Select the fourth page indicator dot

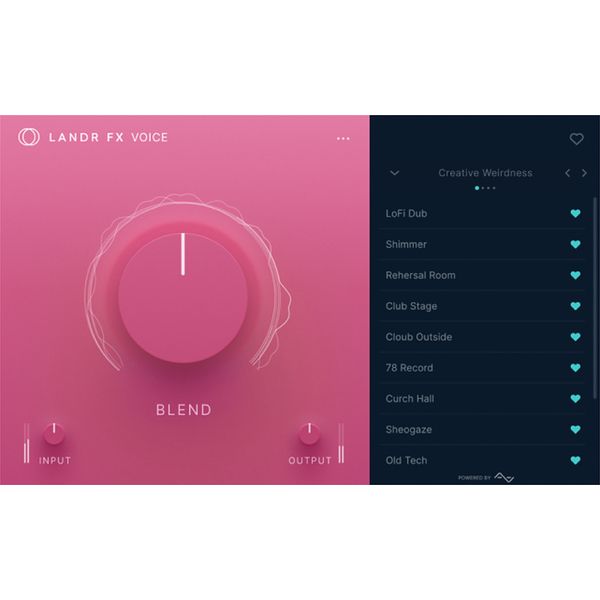pyautogui.click(x=494, y=188)
